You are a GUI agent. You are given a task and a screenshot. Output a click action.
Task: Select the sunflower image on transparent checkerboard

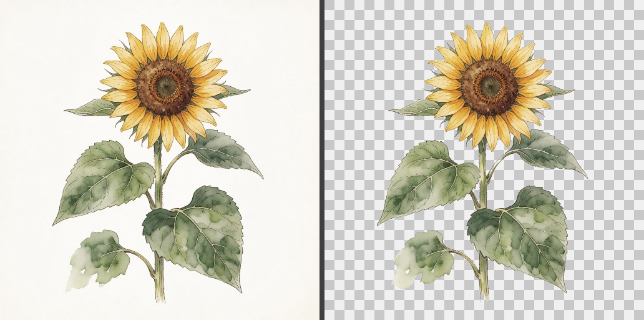point(484,160)
